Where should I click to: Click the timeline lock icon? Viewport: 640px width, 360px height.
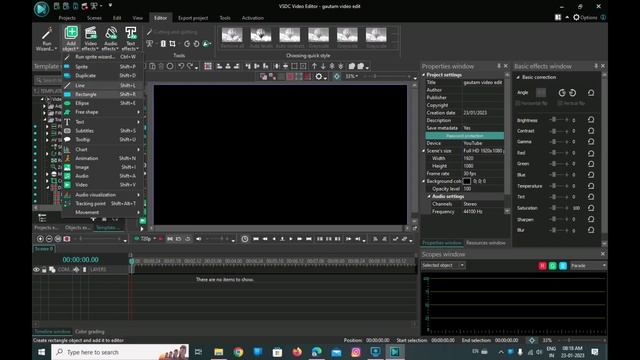(44, 270)
